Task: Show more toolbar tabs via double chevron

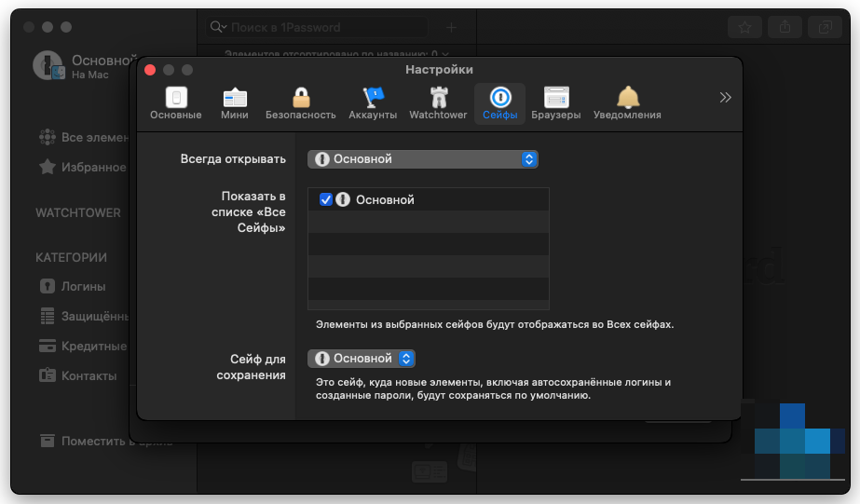Action: point(726,98)
